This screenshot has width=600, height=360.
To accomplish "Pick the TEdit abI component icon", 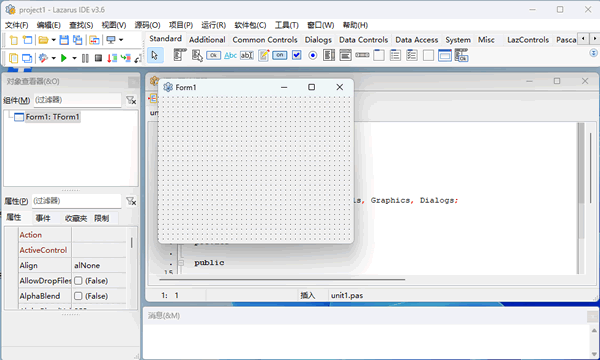I will coord(247,55).
